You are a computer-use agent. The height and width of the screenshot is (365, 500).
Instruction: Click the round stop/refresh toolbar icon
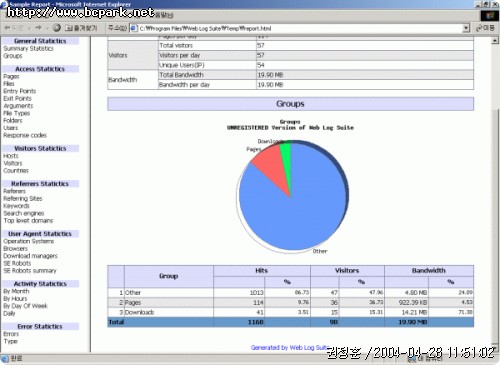tap(57, 28)
